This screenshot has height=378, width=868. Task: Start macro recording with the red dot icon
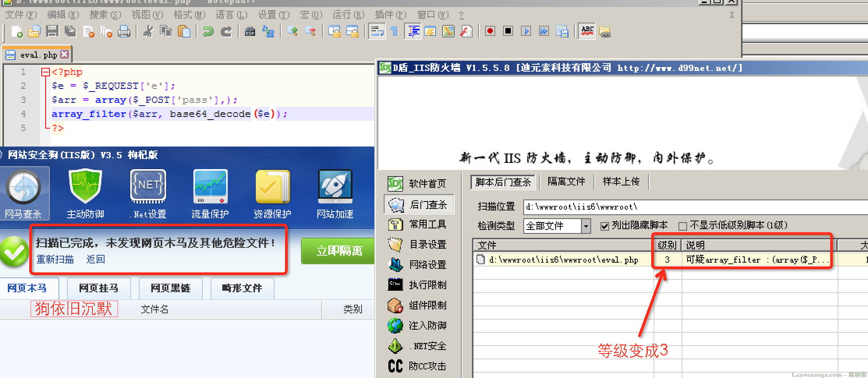coord(490,31)
